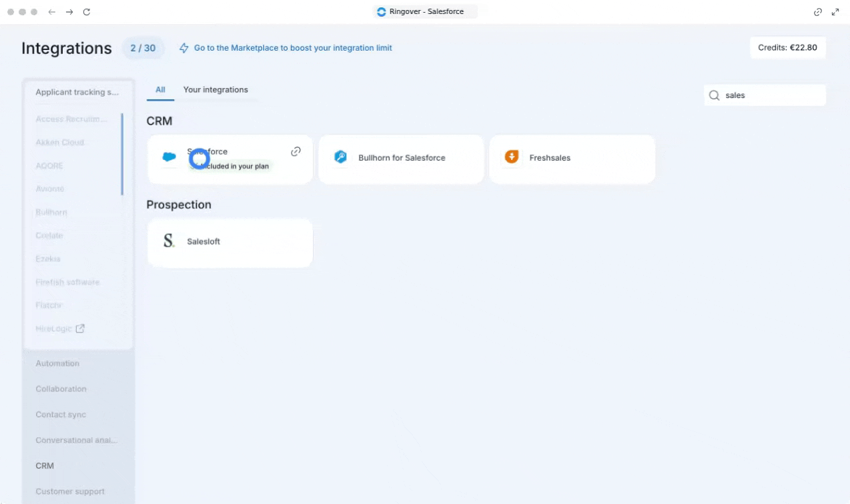
Task: Switch to Your integrations tab
Action: click(x=216, y=89)
